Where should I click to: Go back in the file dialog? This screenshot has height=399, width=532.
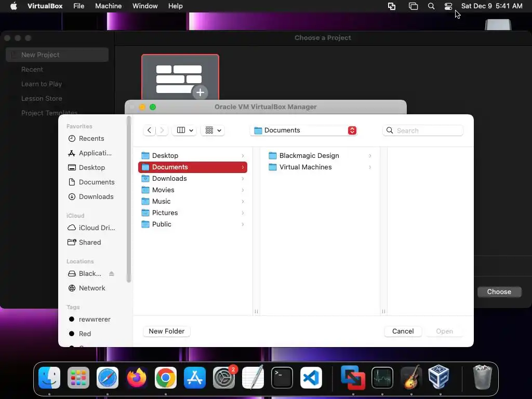149,130
